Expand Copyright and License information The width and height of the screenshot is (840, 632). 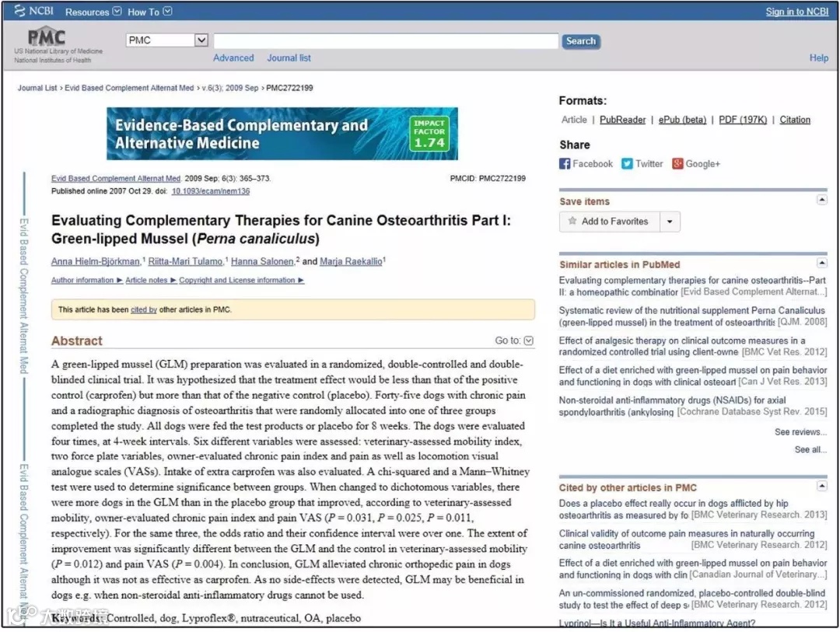(242, 280)
